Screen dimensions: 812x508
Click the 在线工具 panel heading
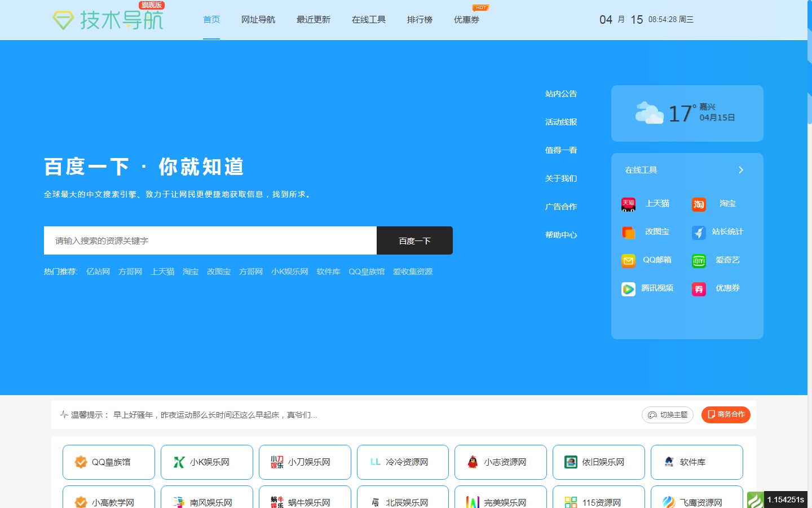click(x=641, y=170)
